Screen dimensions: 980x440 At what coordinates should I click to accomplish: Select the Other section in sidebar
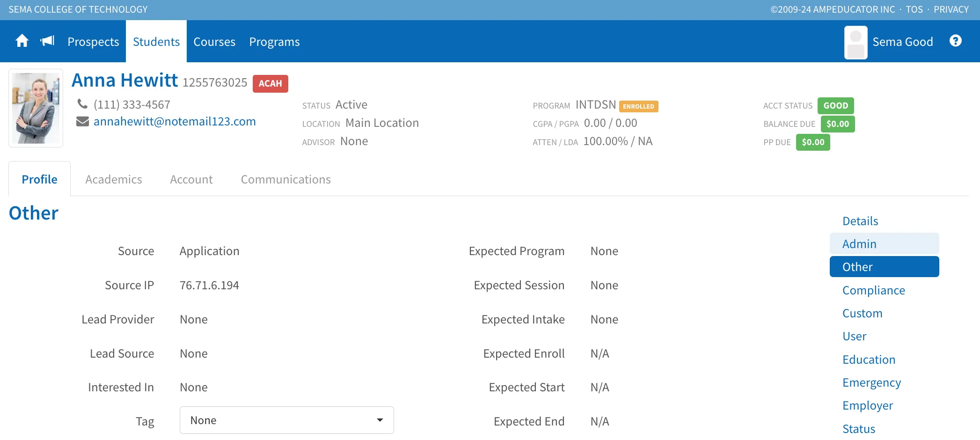click(x=885, y=267)
